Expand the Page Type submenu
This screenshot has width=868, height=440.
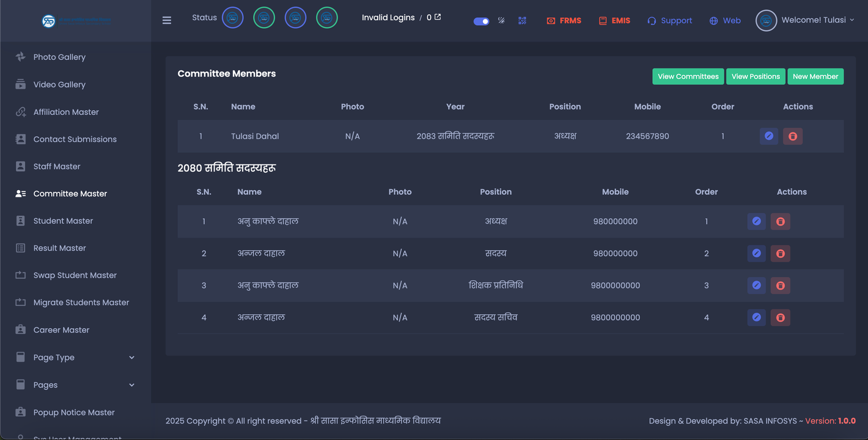[131, 358]
